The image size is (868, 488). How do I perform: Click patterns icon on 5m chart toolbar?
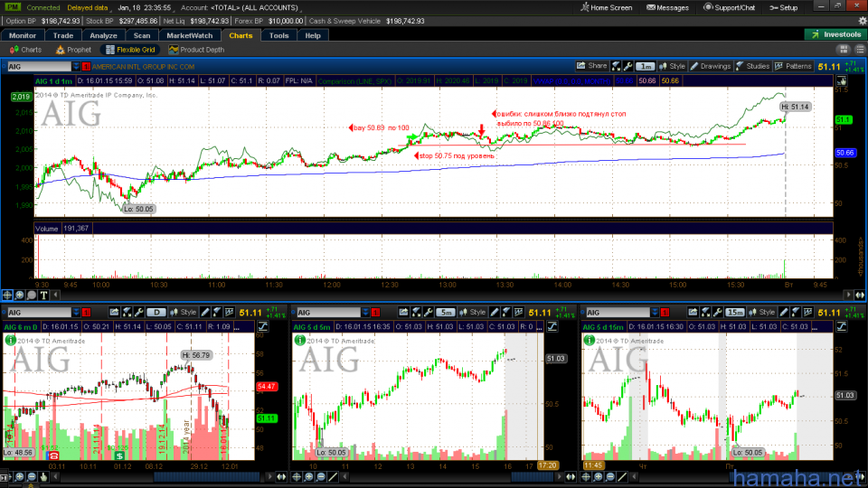pos(519,313)
